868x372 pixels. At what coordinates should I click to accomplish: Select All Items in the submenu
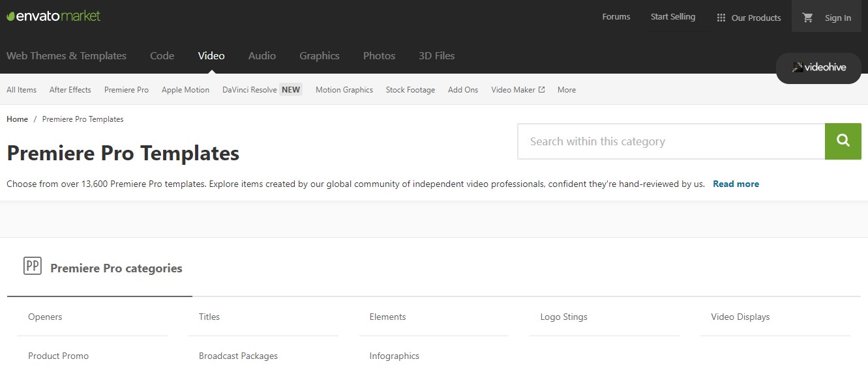(x=22, y=90)
